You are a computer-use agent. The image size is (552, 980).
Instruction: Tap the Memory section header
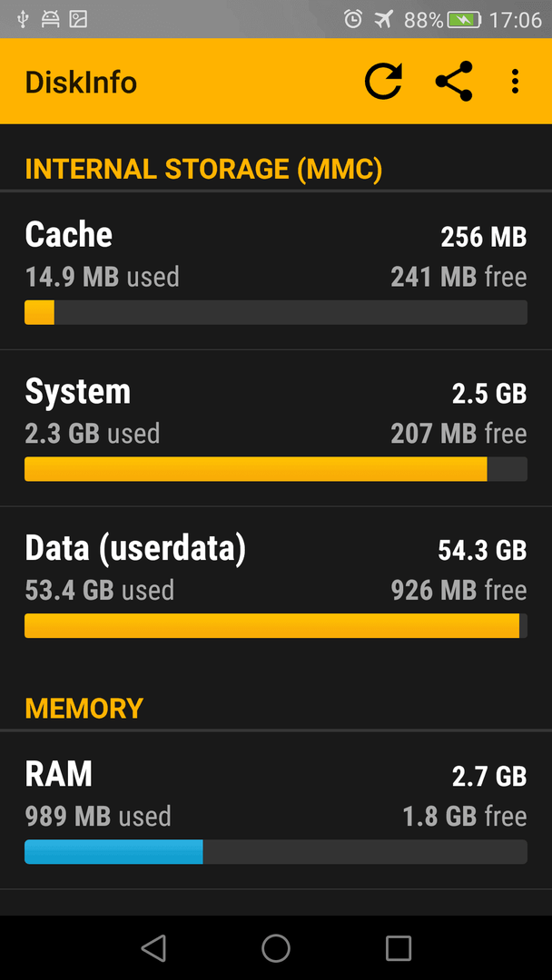point(84,708)
